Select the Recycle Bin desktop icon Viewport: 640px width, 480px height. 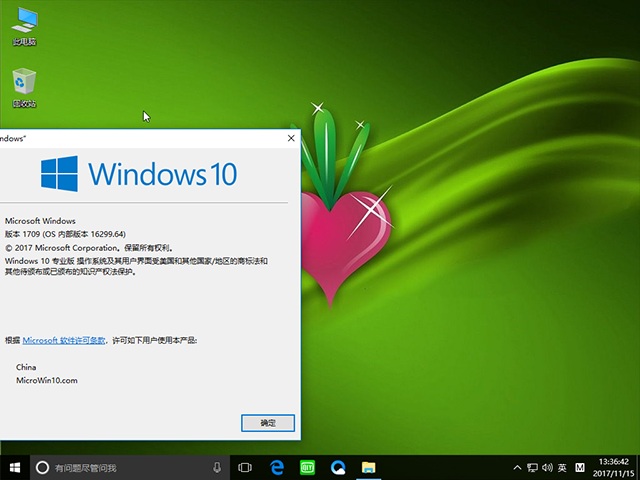click(x=24, y=88)
